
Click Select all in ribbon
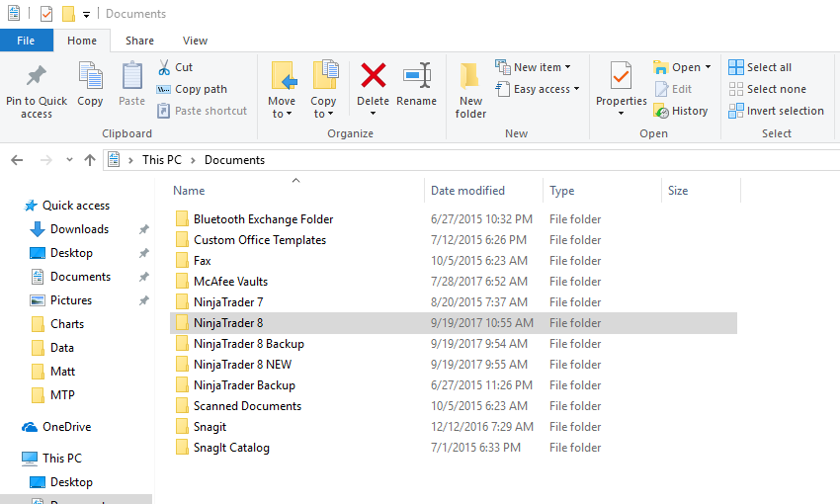760,67
